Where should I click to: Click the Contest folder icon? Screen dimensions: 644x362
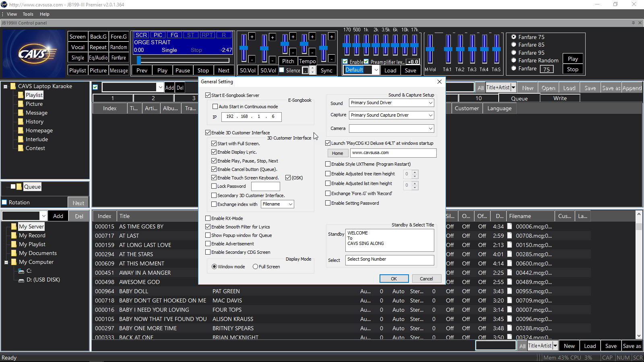[21, 148]
